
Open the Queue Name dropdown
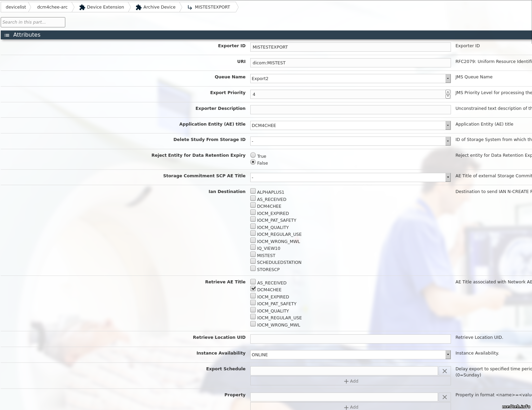pyautogui.click(x=448, y=79)
